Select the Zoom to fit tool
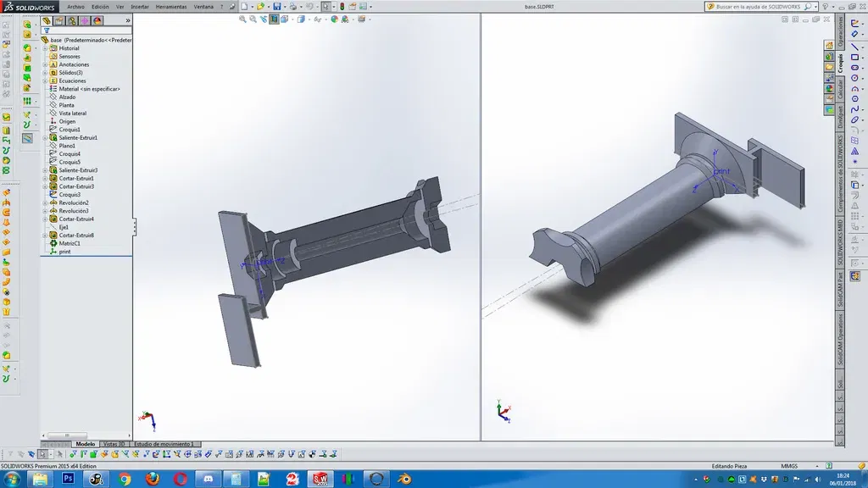The image size is (868, 488). (242, 20)
